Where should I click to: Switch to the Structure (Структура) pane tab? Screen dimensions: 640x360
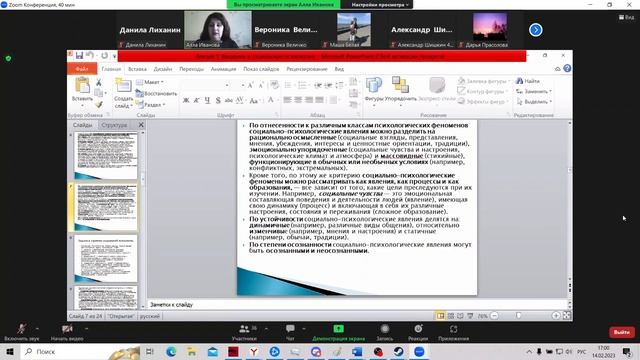coord(114,125)
